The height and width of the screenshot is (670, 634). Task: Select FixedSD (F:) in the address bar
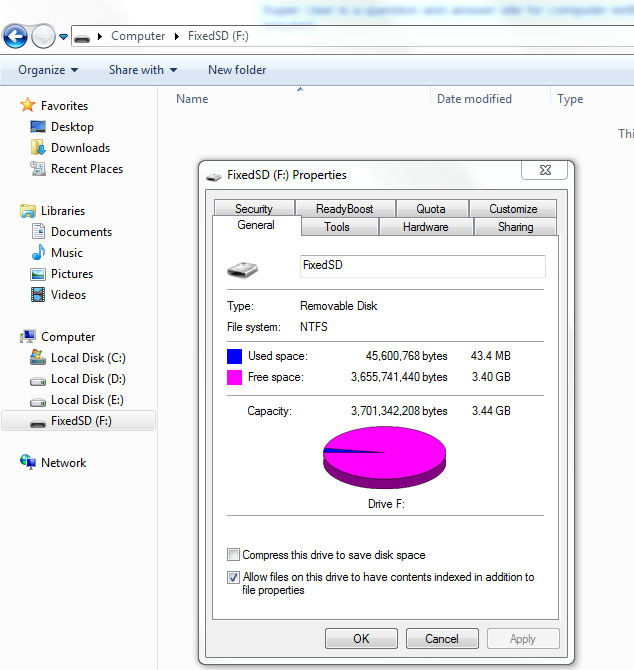pyautogui.click(x=218, y=36)
